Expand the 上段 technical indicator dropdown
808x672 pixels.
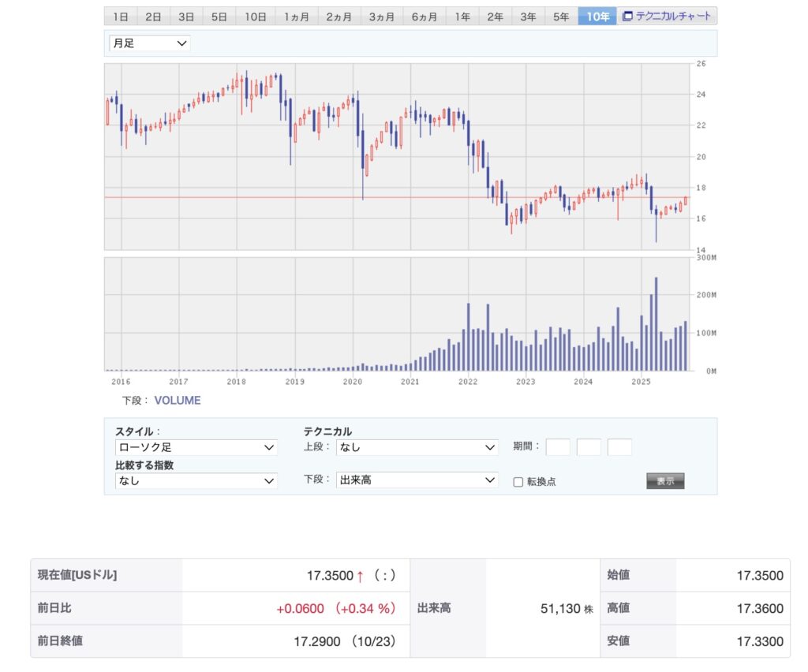417,447
